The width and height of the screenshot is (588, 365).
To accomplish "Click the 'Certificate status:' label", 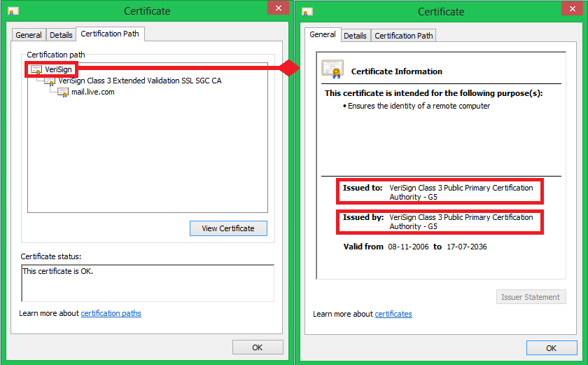I will coord(51,256).
